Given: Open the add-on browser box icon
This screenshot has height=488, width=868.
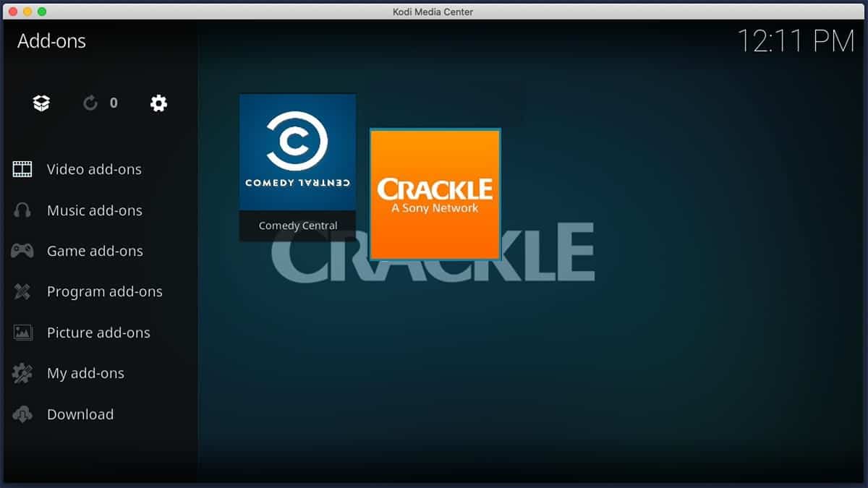Looking at the screenshot, I should click(x=41, y=103).
